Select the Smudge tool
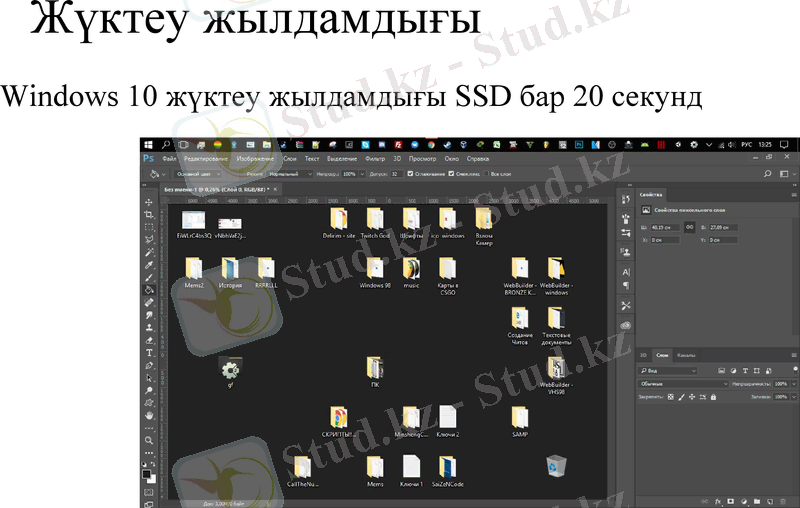Image resolution: width=800 pixels, height=508 pixels. pyautogui.click(x=148, y=315)
